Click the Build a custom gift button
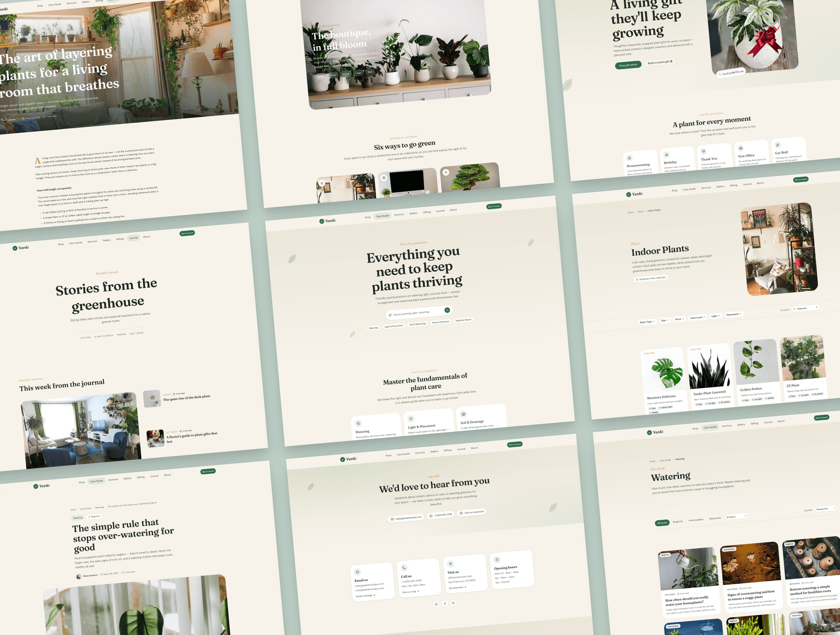Screen dimensions: 840x635 coord(660,62)
